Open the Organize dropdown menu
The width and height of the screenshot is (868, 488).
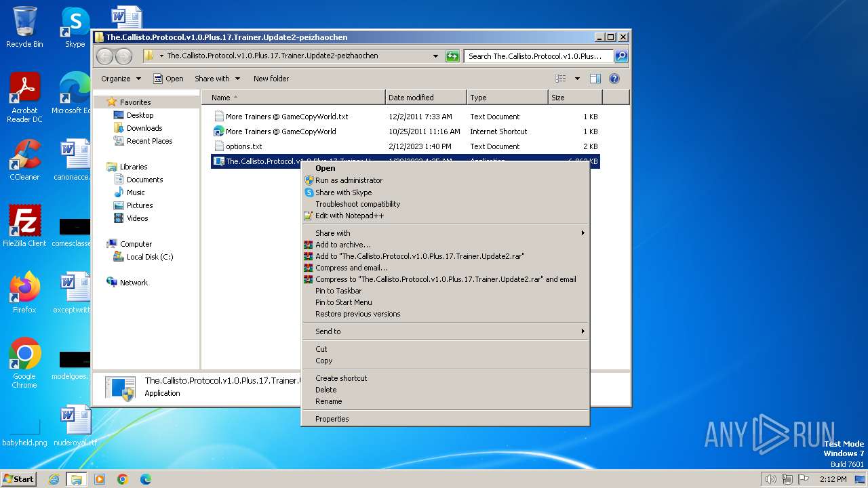121,79
